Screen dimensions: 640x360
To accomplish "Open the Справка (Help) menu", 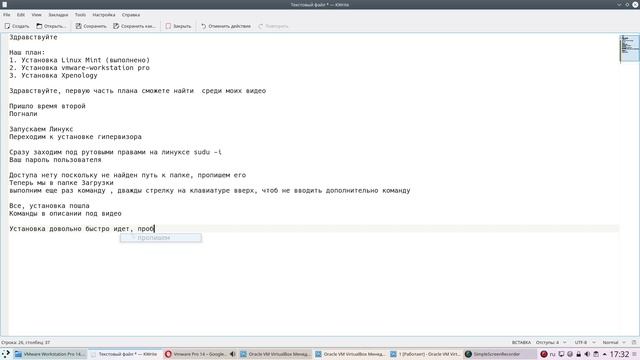I will click(x=131, y=15).
